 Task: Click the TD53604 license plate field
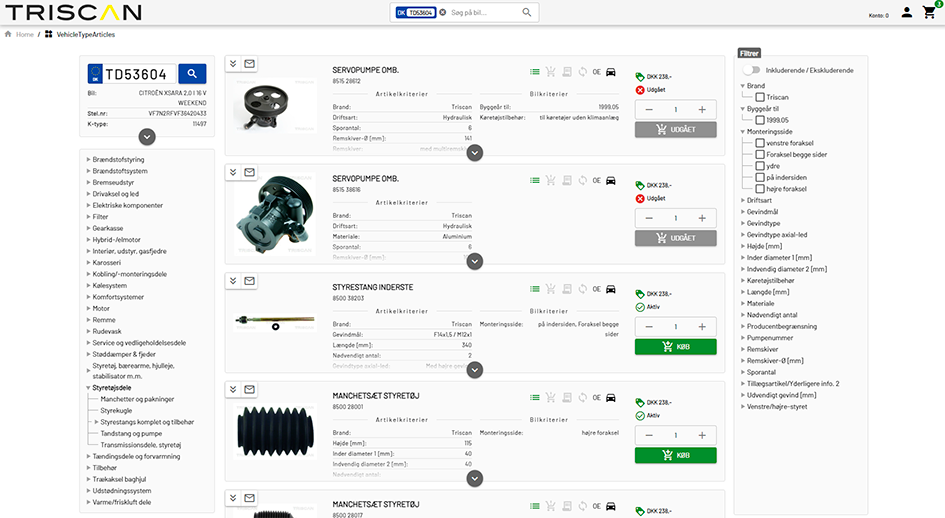click(x=140, y=74)
